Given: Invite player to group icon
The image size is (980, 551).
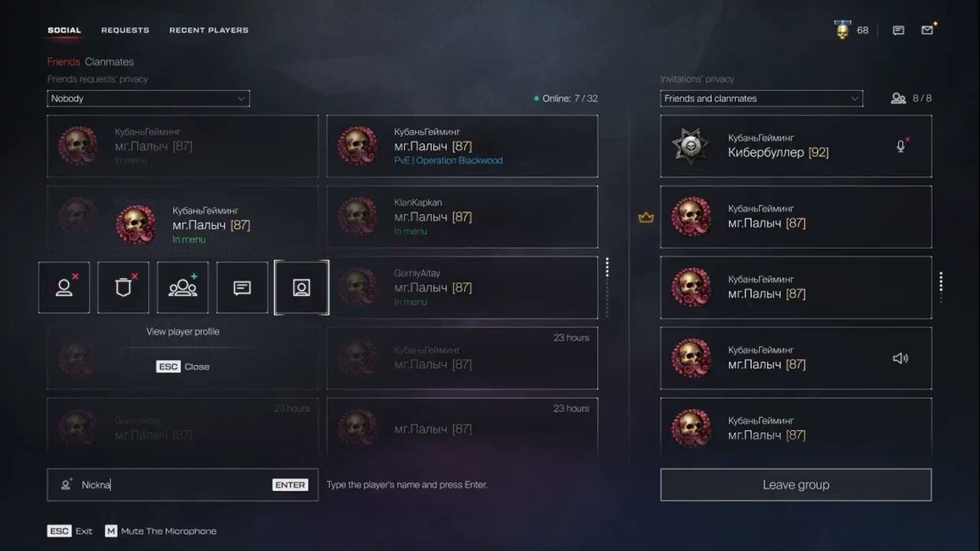Looking at the screenshot, I should 183,288.
